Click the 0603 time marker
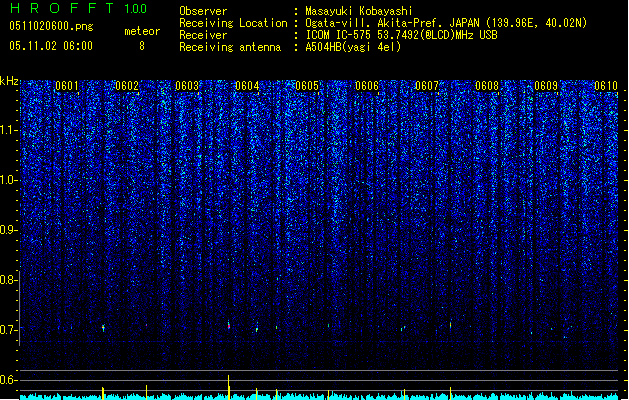Image resolution: width=629 pixels, height=400 pixels. coord(187,86)
